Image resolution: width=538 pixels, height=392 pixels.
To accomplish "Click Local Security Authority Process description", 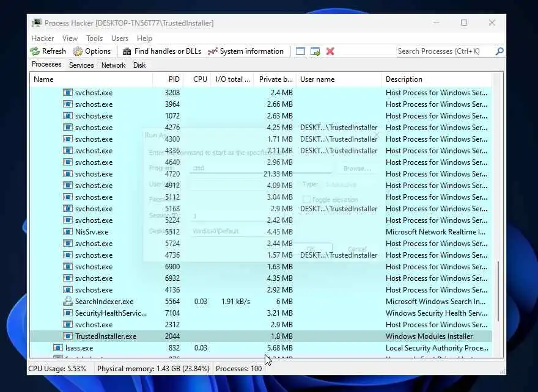I will [437, 348].
